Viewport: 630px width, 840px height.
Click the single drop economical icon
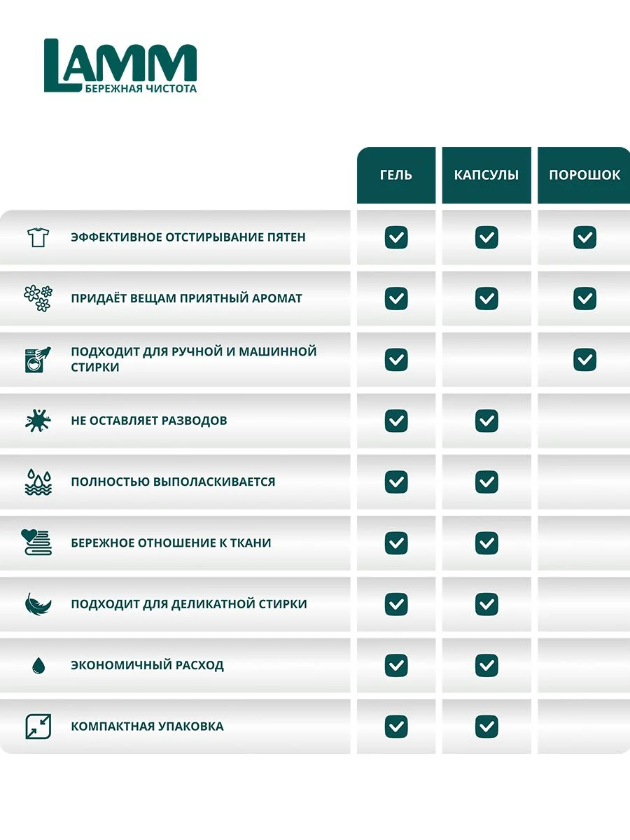[x=38, y=665]
